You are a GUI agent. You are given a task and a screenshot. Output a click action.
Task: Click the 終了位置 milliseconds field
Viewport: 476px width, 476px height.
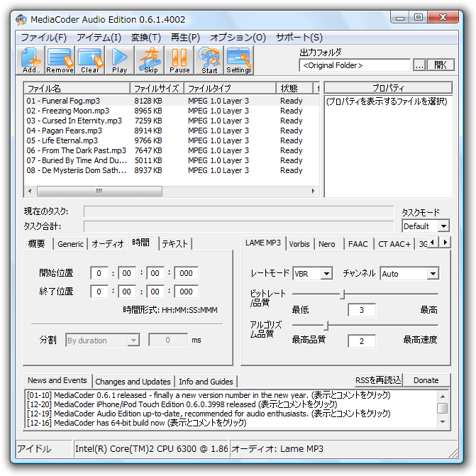186,292
